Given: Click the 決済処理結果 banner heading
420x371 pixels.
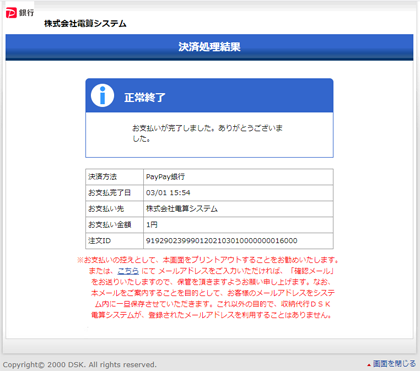Looking at the screenshot, I should pos(209,47).
